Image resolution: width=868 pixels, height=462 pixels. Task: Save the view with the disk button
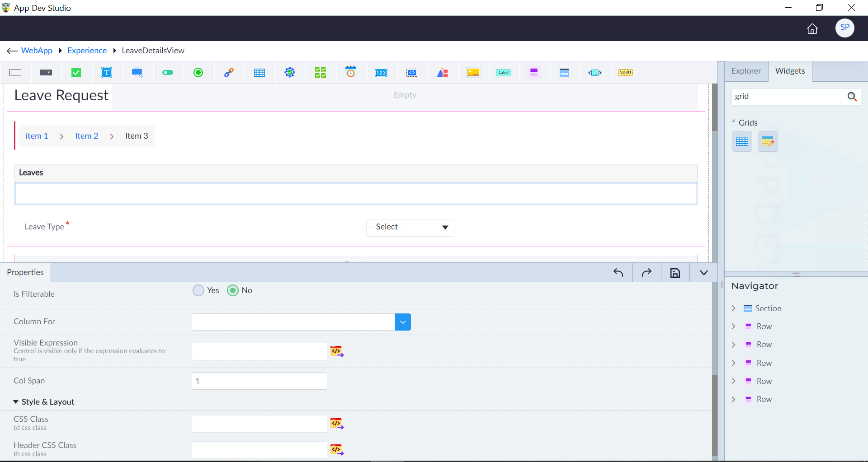675,273
